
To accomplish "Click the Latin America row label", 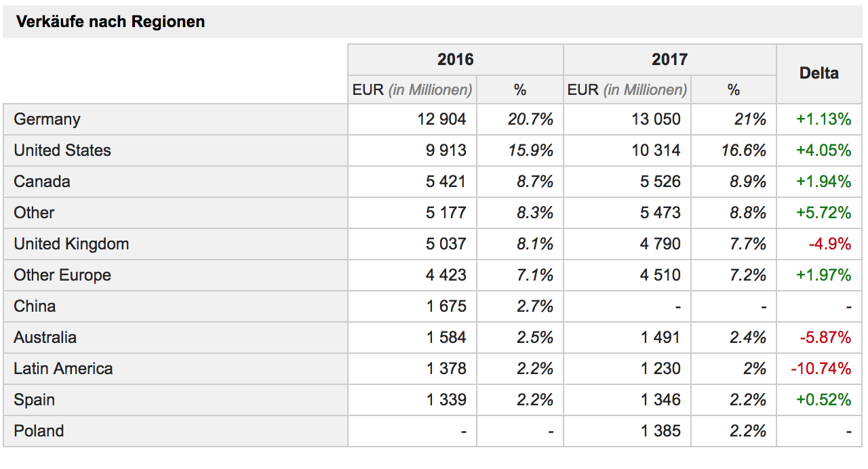I will coord(63,369).
